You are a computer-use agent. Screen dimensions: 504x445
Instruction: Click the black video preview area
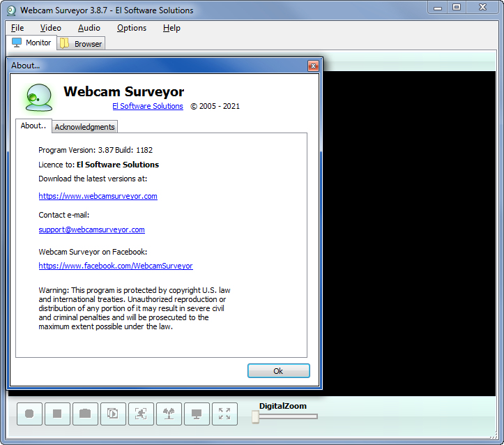click(409, 234)
